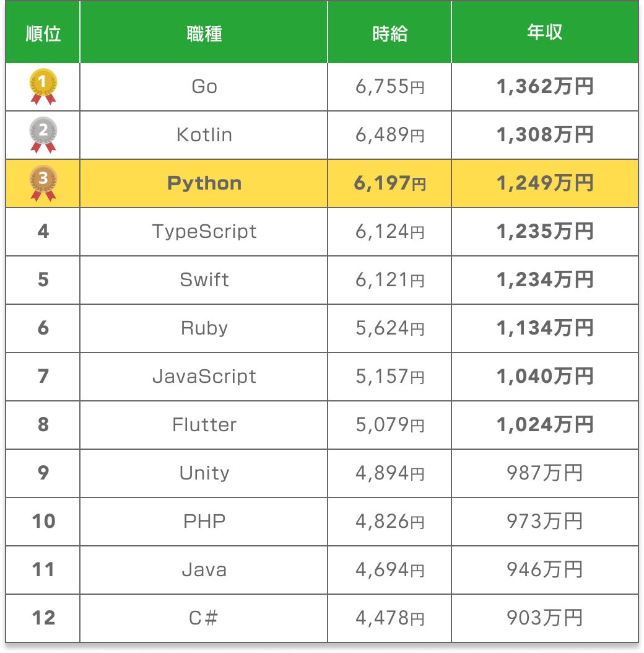Screen dimensions: 644x653
Task: Click the rank number 12 cell
Action: click(43, 618)
